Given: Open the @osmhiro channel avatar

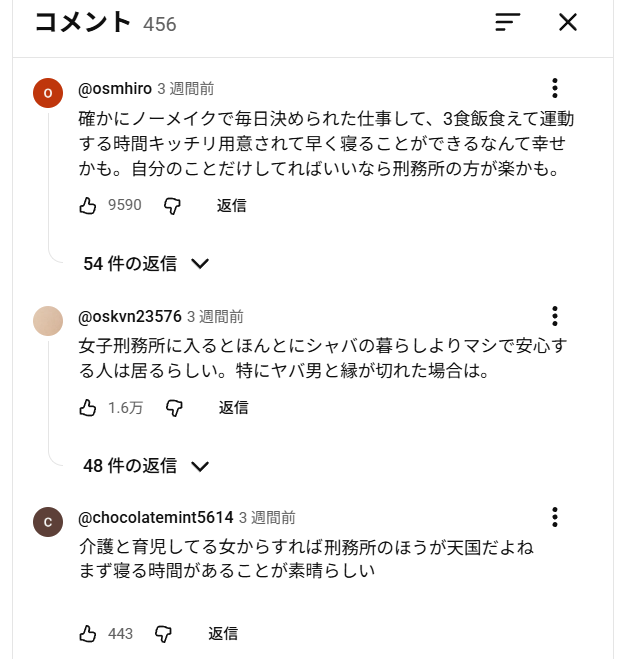Looking at the screenshot, I should 48,92.
